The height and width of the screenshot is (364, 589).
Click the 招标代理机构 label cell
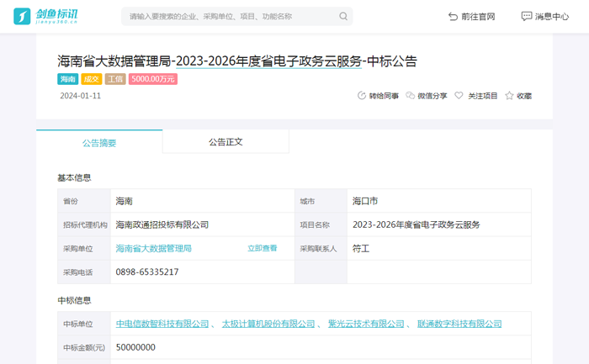(85, 225)
